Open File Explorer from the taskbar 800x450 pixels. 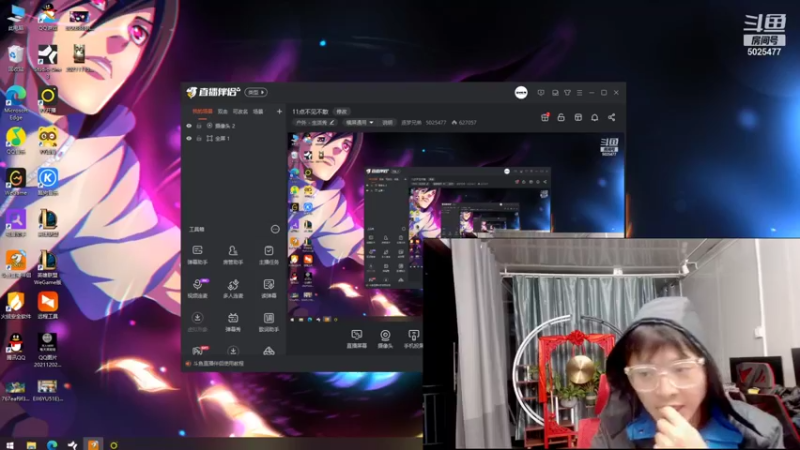coord(31,445)
